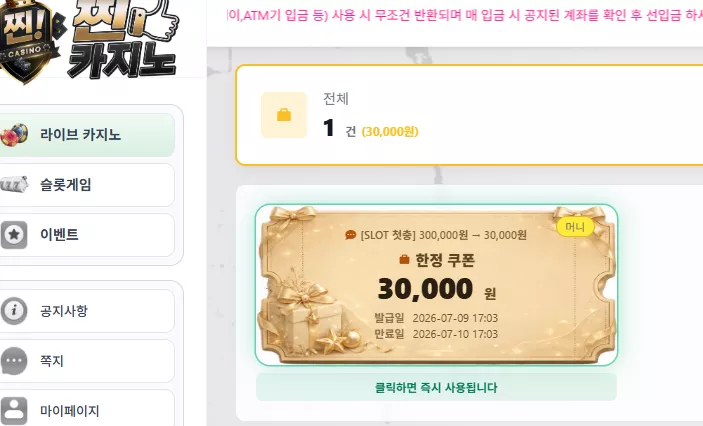The image size is (703, 426).
Task: Go to the 이벤트 page
Action: pos(87,235)
